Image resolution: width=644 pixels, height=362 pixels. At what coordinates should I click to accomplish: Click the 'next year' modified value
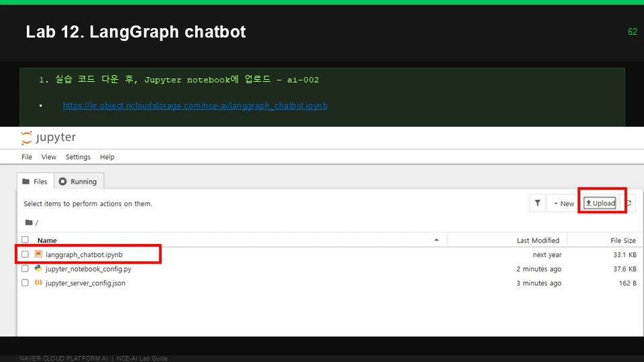click(x=547, y=255)
